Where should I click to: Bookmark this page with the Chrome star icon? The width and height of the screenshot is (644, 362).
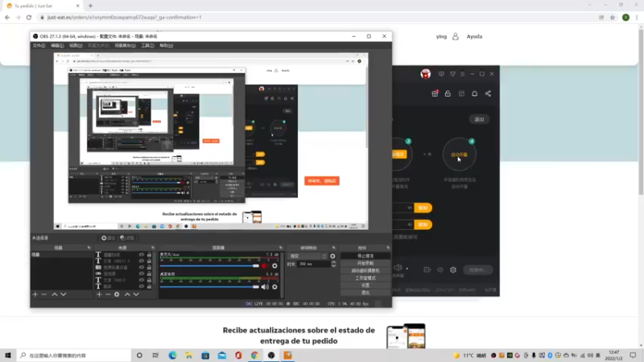(x=613, y=17)
